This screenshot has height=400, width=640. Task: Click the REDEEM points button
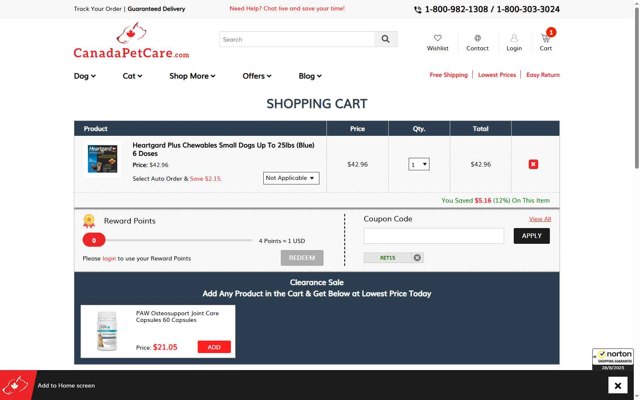pyautogui.click(x=302, y=258)
